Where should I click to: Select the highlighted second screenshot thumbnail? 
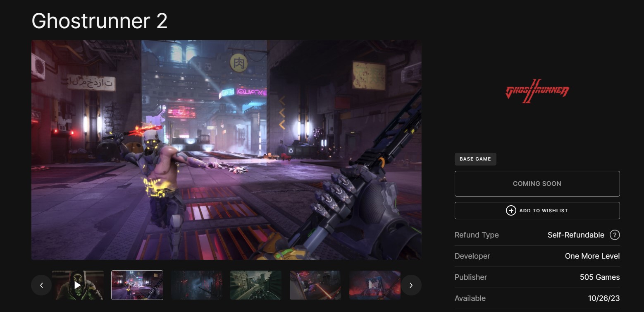click(x=137, y=285)
